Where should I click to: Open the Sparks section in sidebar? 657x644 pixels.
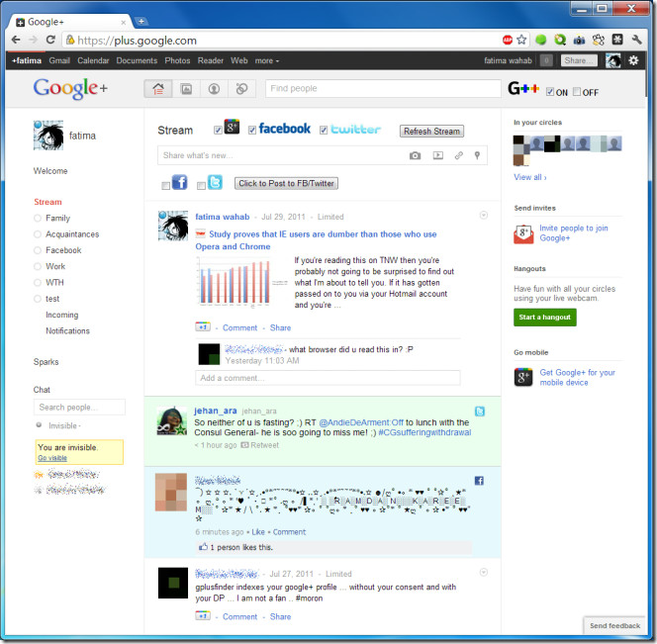(x=47, y=362)
